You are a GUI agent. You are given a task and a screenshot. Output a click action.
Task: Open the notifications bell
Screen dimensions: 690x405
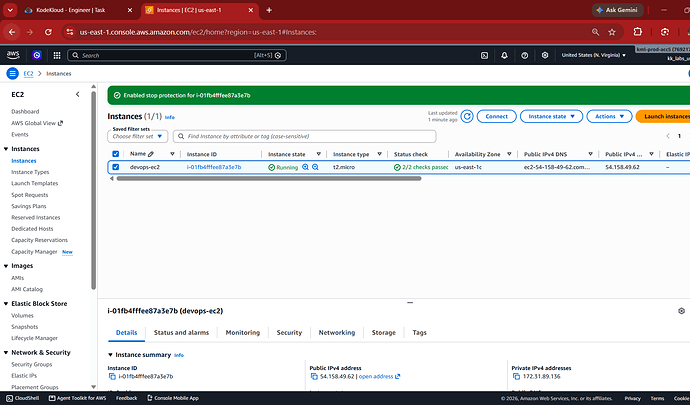[504, 55]
